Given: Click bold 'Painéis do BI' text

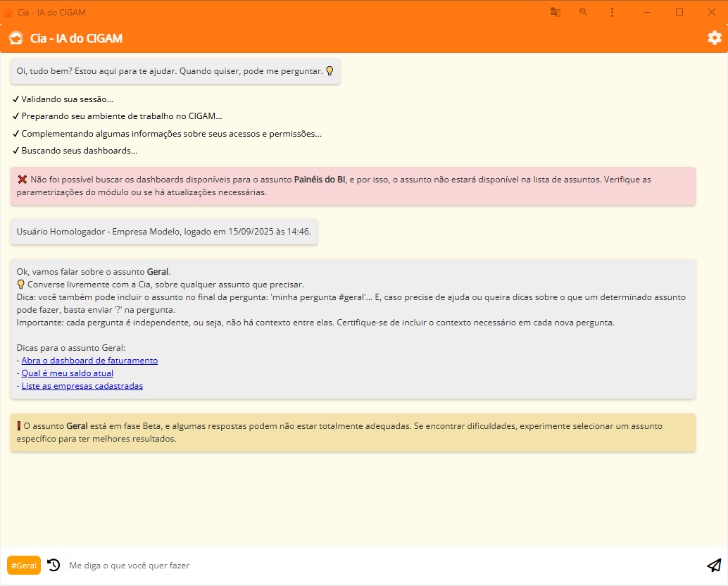Looking at the screenshot, I should pyautogui.click(x=320, y=179).
